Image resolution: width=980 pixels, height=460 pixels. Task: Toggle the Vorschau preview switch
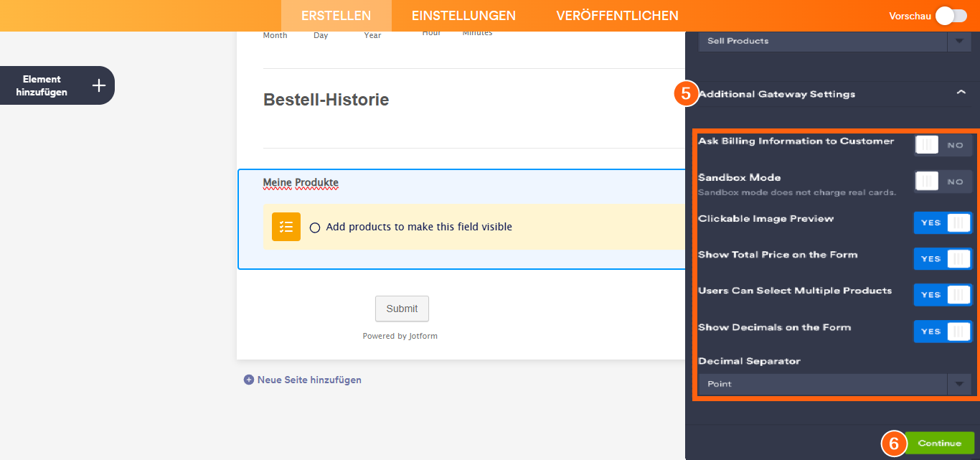951,14
